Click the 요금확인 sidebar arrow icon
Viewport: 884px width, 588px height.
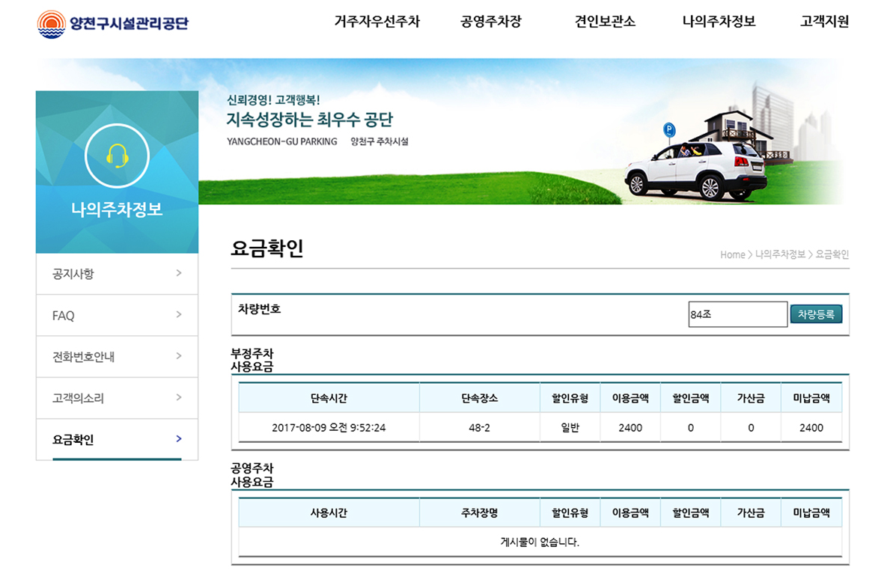178,439
